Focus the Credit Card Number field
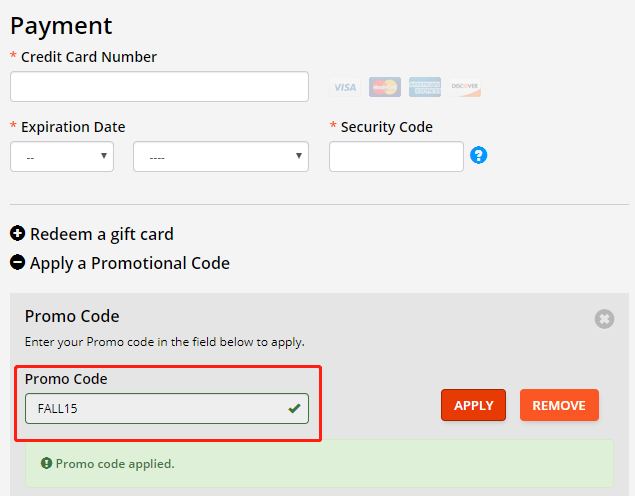 tap(159, 87)
